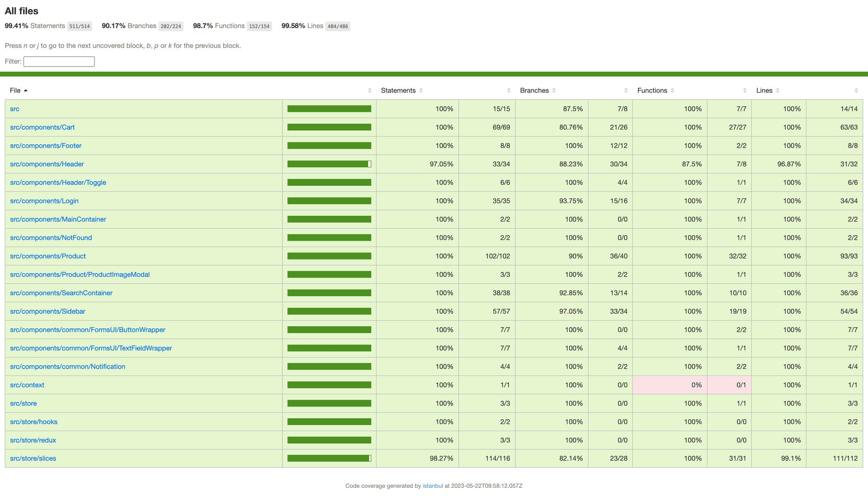Click the 484/486 lines summary badge
Screen dimensions: 868x496
338,26
